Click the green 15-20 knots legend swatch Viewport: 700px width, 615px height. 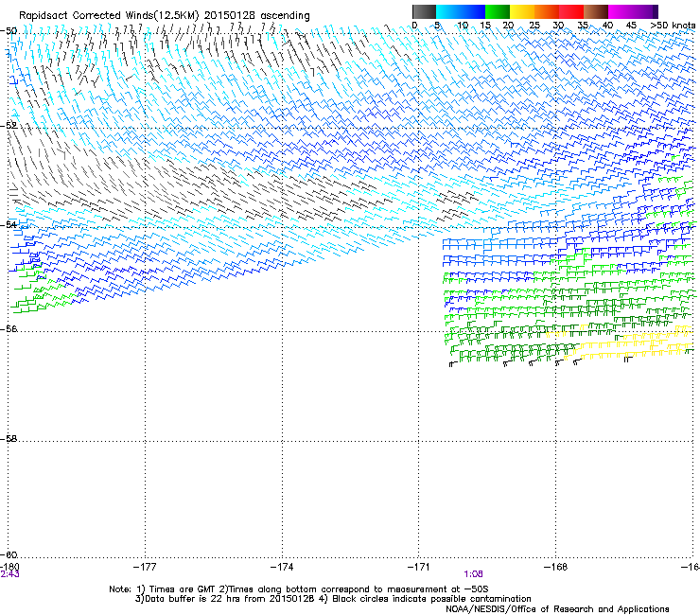(498, 11)
